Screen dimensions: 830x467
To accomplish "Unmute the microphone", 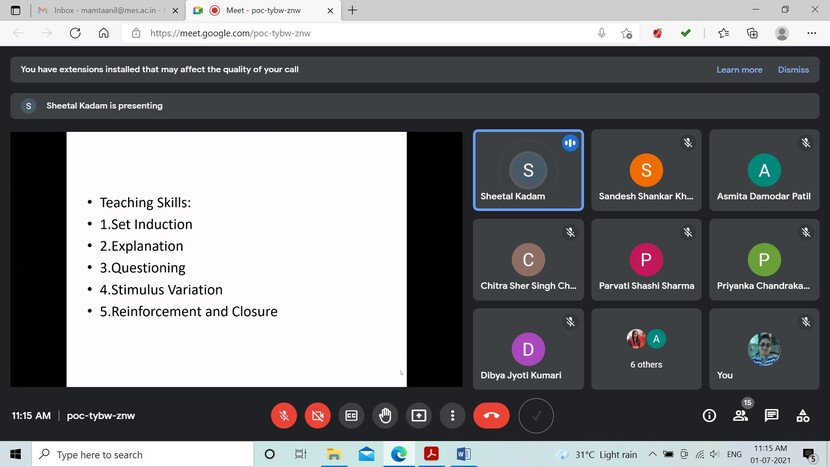I will click(284, 415).
